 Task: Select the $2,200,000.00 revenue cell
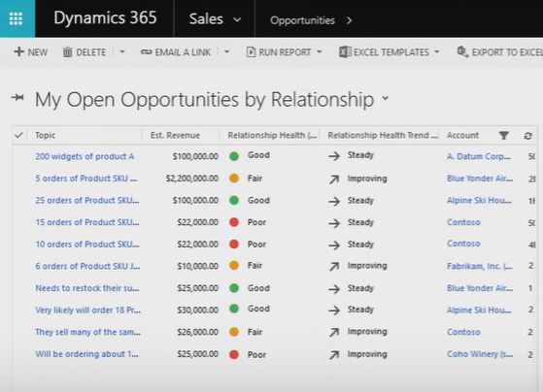(192, 179)
